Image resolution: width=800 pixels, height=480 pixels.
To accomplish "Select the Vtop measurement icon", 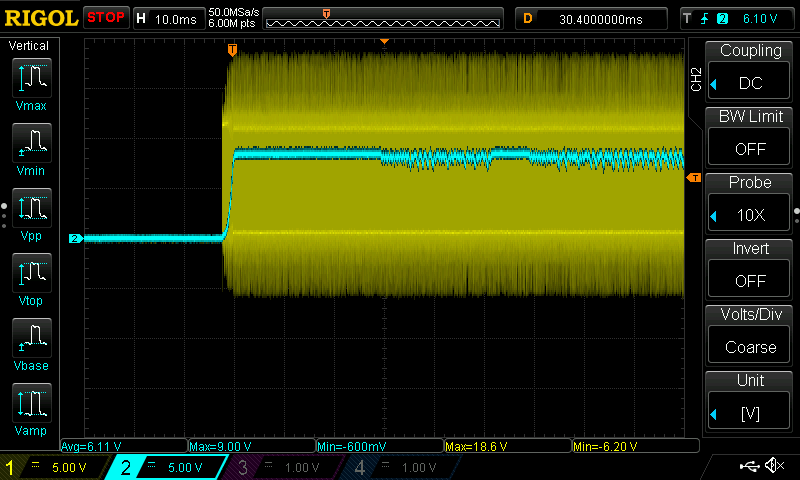I will point(32,273).
